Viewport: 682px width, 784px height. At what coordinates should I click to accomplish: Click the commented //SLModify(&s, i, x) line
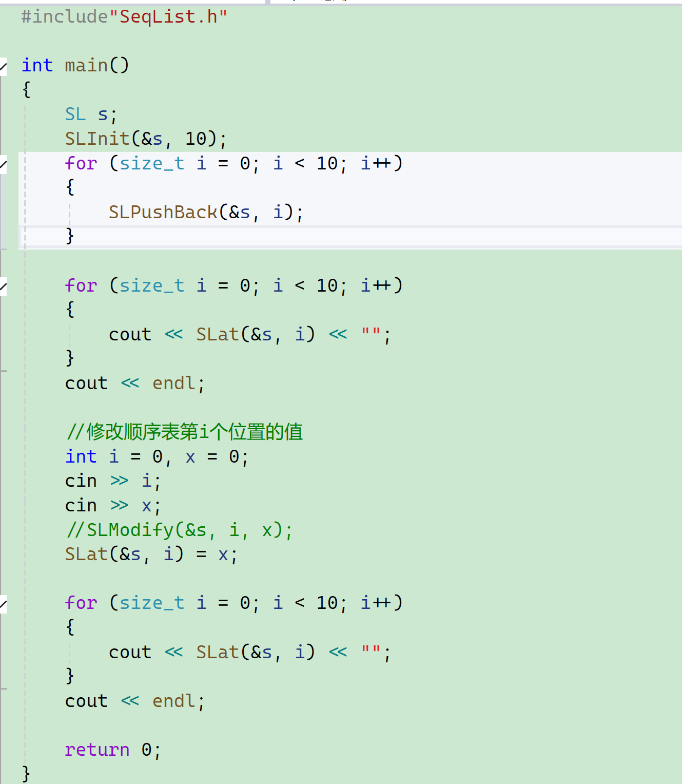(179, 530)
